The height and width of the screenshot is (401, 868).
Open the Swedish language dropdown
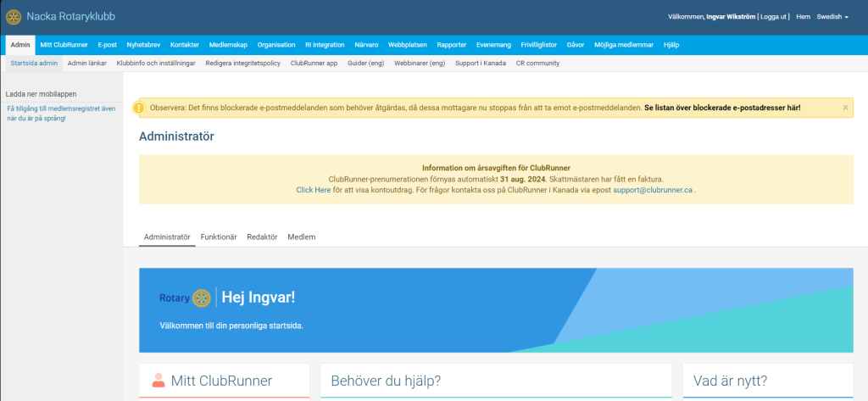click(832, 17)
